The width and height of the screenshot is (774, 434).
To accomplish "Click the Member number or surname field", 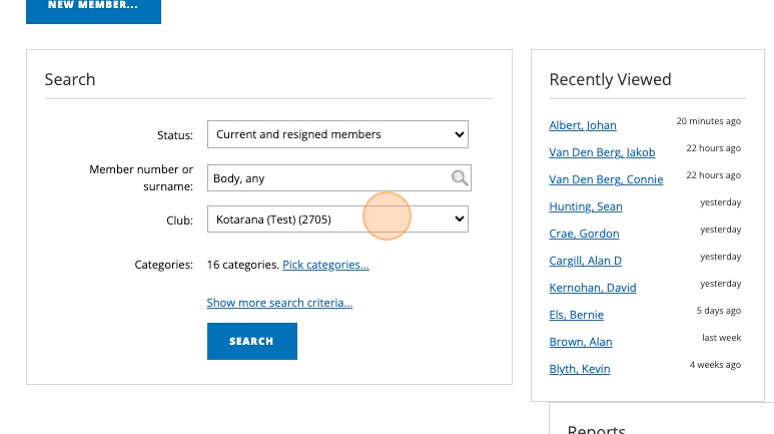I will tap(330, 178).
